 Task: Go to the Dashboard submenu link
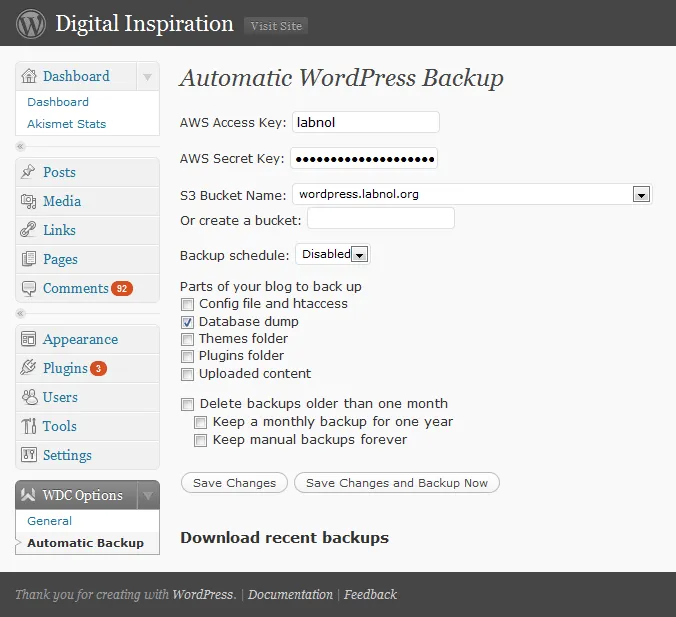[x=58, y=102]
